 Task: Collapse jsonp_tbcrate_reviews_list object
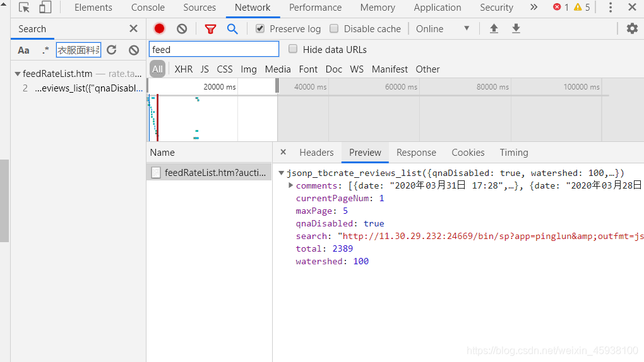(x=282, y=173)
